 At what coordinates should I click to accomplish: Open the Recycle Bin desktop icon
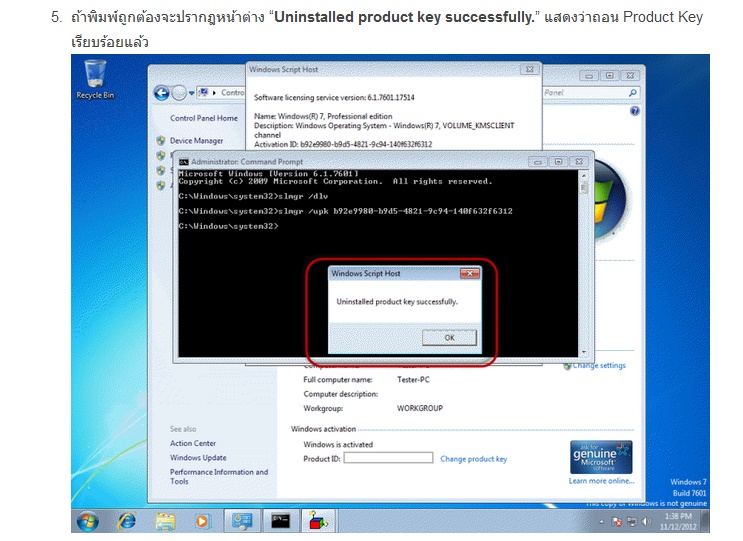(95, 79)
